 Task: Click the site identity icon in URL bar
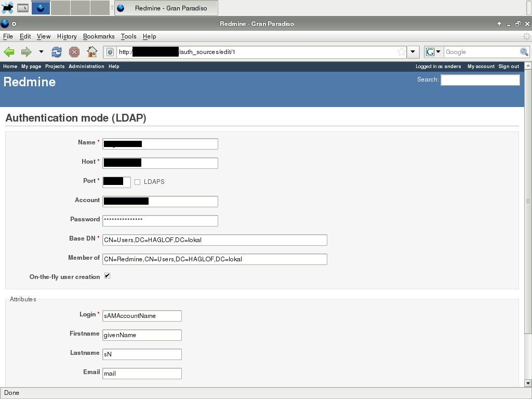point(110,52)
